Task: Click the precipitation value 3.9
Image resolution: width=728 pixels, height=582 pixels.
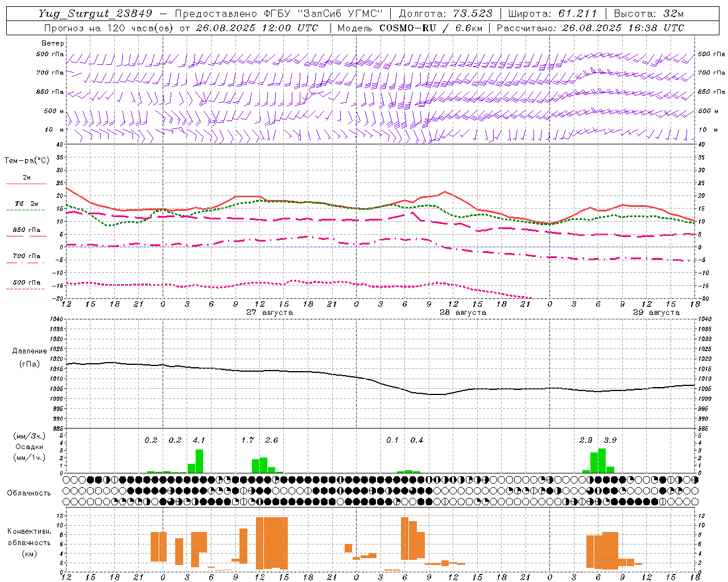Action: coord(610,440)
